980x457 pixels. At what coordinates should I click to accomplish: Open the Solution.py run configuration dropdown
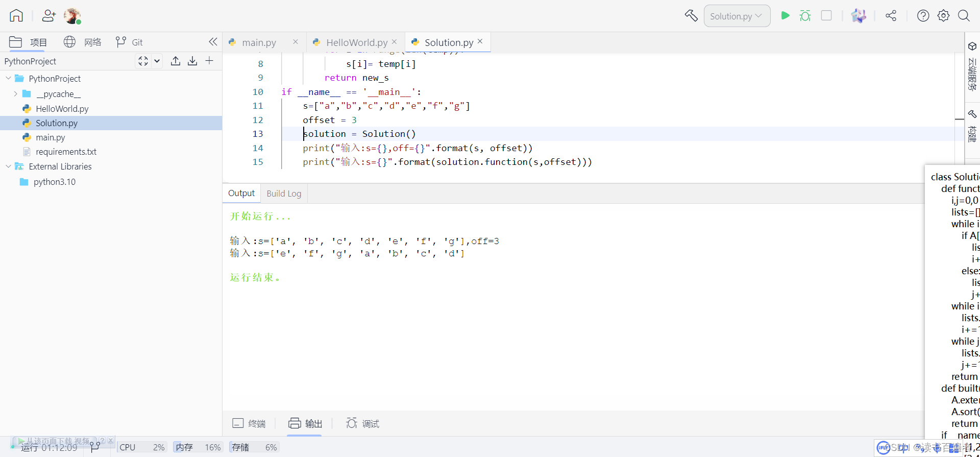click(737, 16)
